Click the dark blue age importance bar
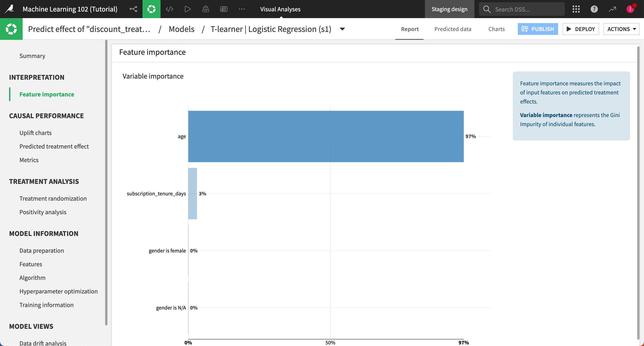644x346 pixels. pyautogui.click(x=325, y=136)
